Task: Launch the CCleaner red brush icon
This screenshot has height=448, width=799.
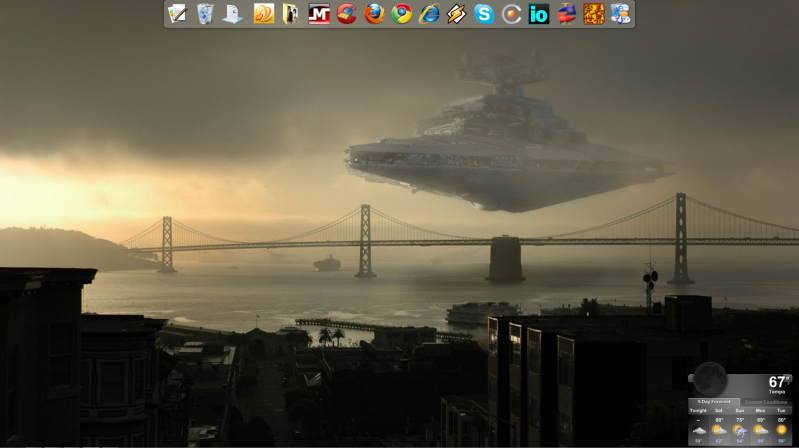Action: tap(347, 14)
